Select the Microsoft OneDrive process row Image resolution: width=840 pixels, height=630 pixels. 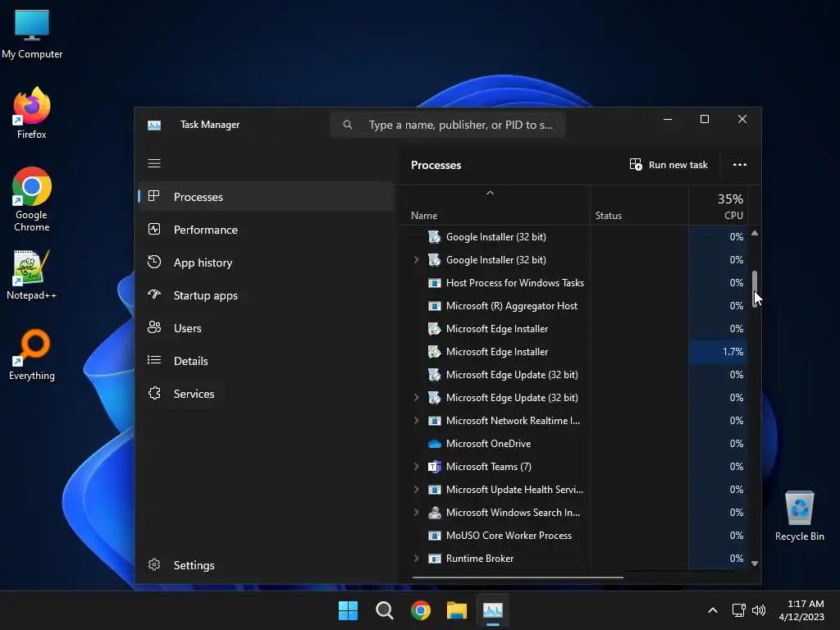tap(573, 444)
